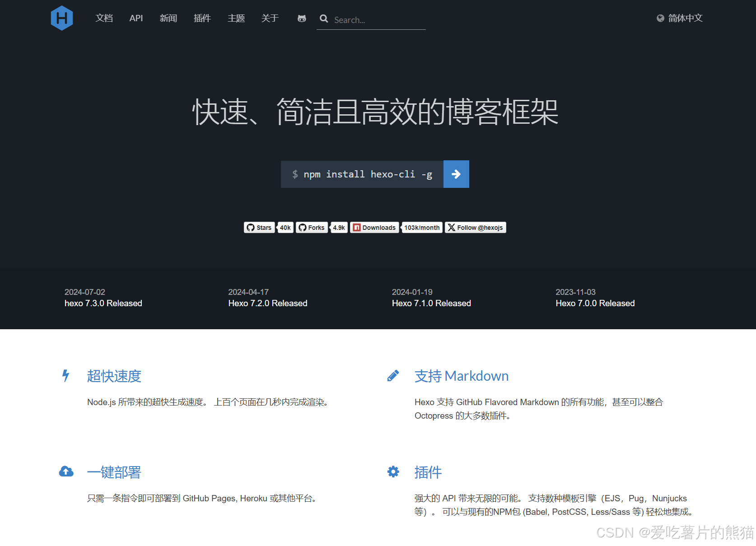Click the 2024-01-19 release date
This screenshot has height=546, width=756.
point(412,292)
